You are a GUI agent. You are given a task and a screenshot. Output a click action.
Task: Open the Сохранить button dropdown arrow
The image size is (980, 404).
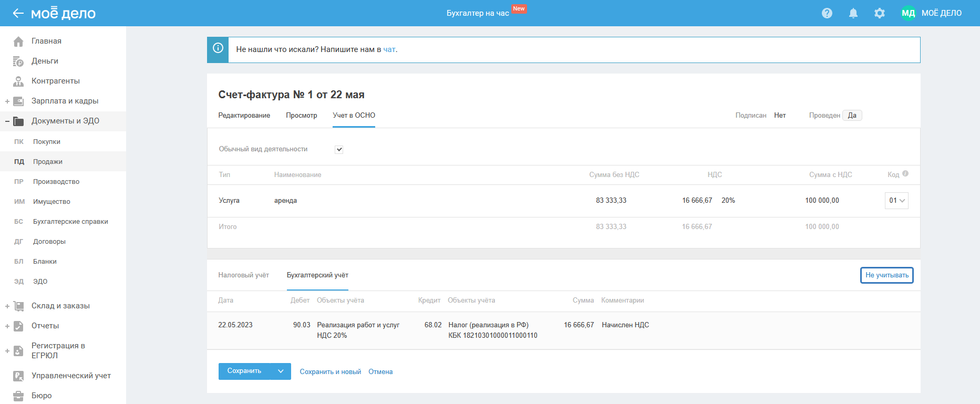tap(281, 371)
